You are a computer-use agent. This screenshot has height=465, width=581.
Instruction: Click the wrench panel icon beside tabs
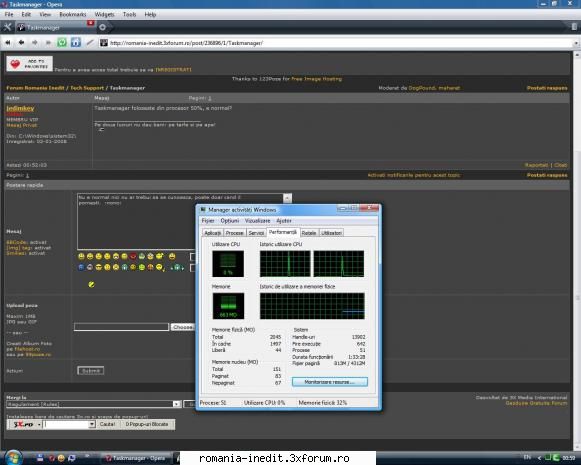(x=7, y=27)
